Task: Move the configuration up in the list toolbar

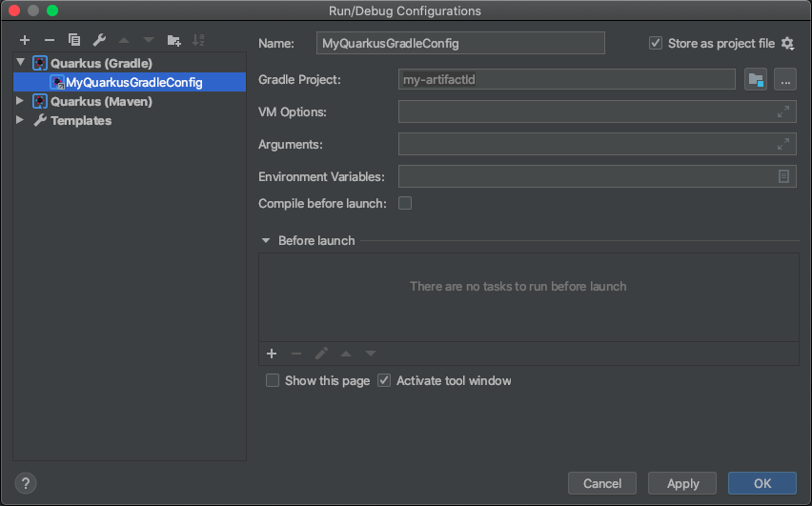Action: tap(124, 40)
